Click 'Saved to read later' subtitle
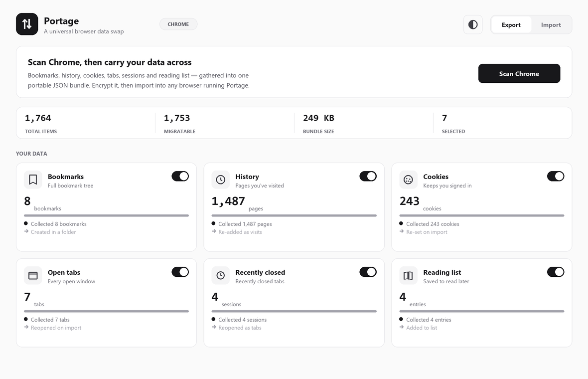Screen dimensions: 588x379 click(x=446, y=281)
